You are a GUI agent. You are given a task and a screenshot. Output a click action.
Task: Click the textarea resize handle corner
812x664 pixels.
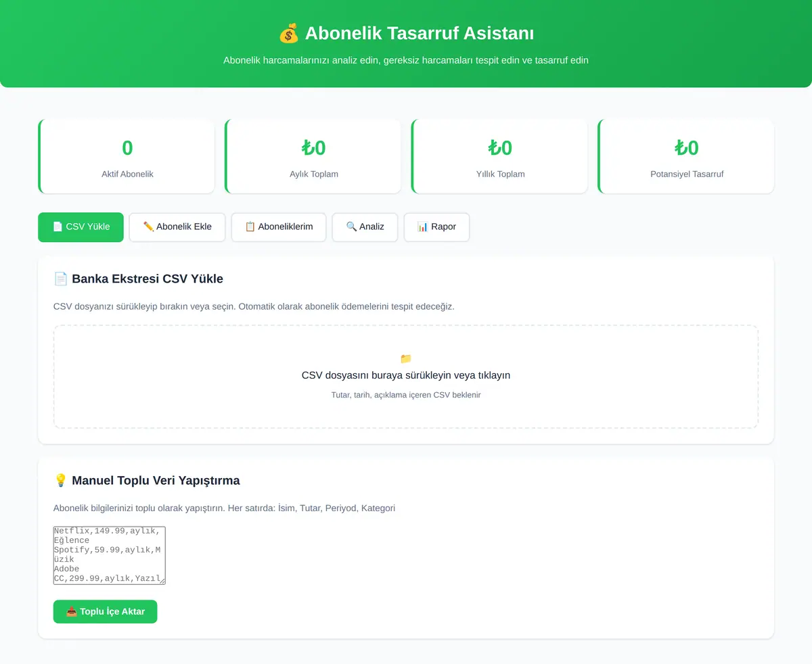[162, 580]
